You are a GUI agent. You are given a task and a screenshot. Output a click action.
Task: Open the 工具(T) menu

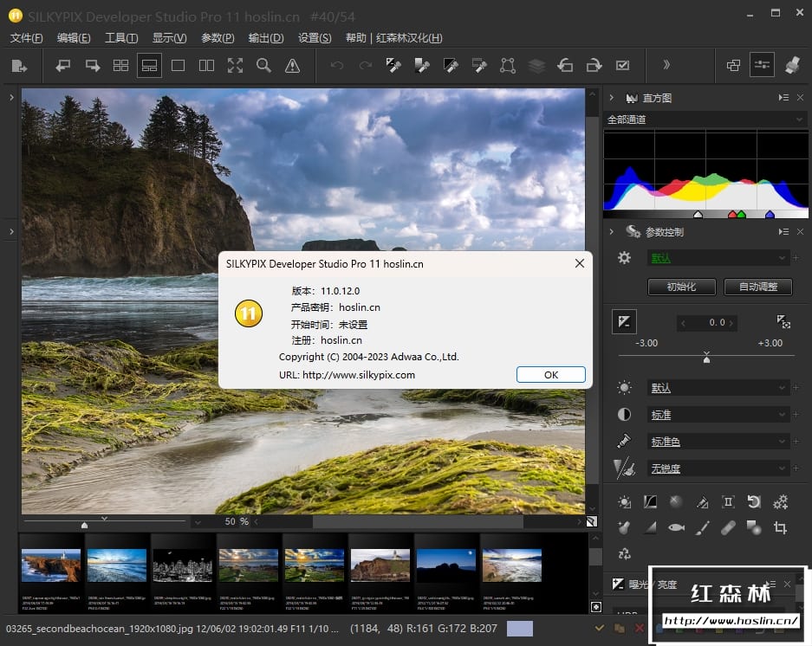pyautogui.click(x=121, y=38)
